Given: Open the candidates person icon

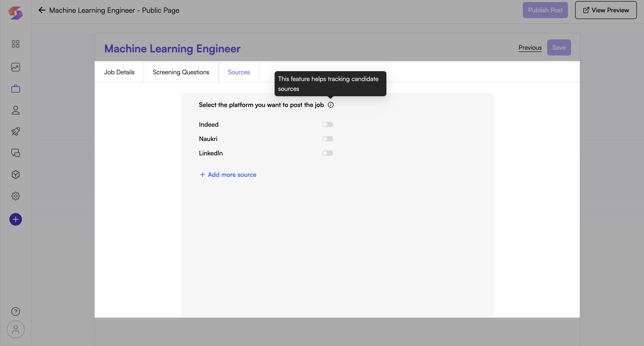Looking at the screenshot, I should point(15,110).
